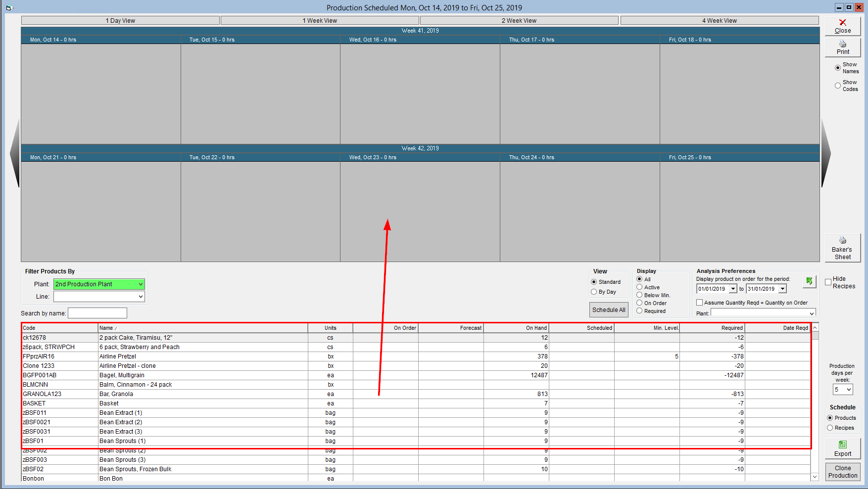The width and height of the screenshot is (868, 489).
Task: Sort by the Scheduled column header
Action: pyautogui.click(x=581, y=328)
